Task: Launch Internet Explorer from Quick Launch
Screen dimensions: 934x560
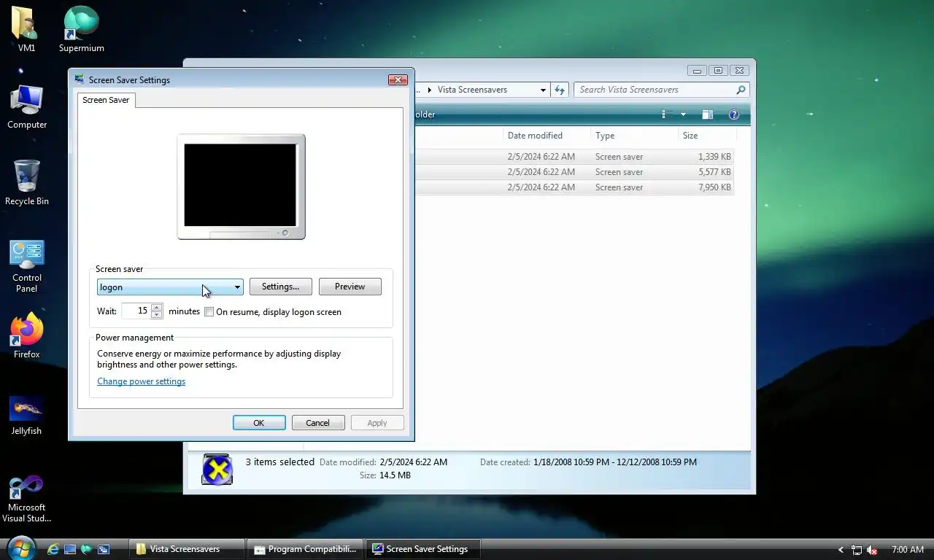Action: 53,549
